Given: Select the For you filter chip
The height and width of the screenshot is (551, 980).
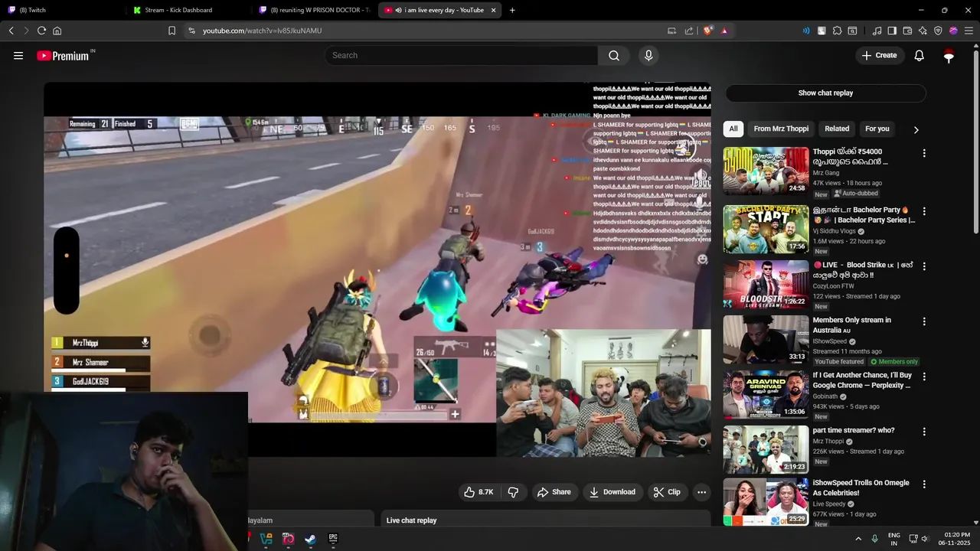Looking at the screenshot, I should click(x=877, y=129).
